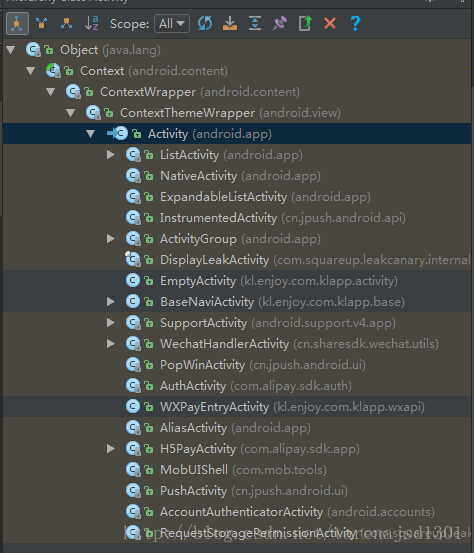Select DisplayLeakActivity row
The image size is (474, 553).
click(x=237, y=260)
